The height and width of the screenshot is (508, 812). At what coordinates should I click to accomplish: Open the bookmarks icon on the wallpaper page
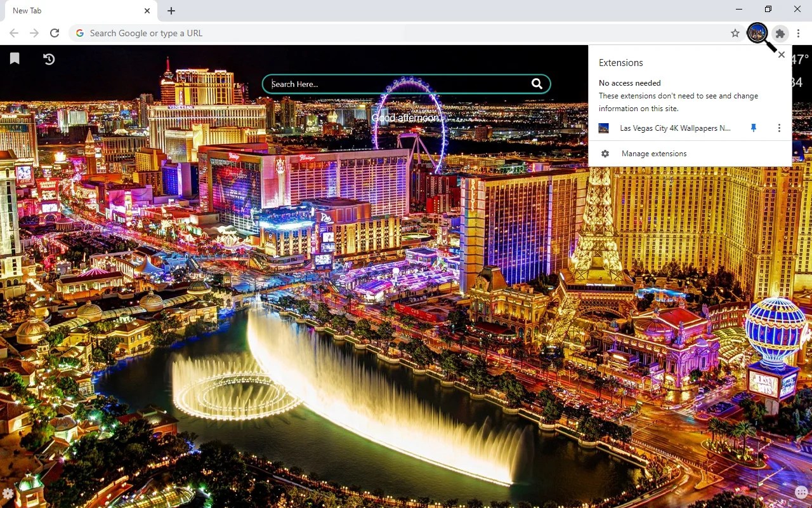pyautogui.click(x=14, y=58)
